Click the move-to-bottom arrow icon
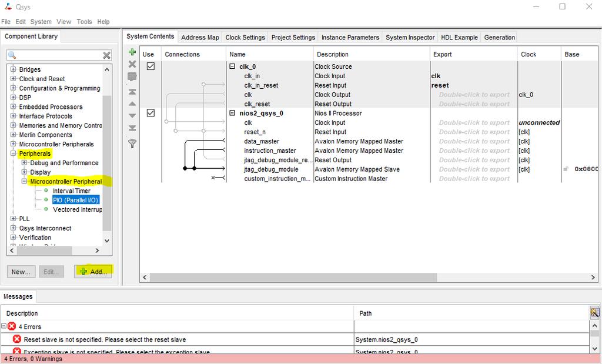The image size is (602, 364). [132, 128]
